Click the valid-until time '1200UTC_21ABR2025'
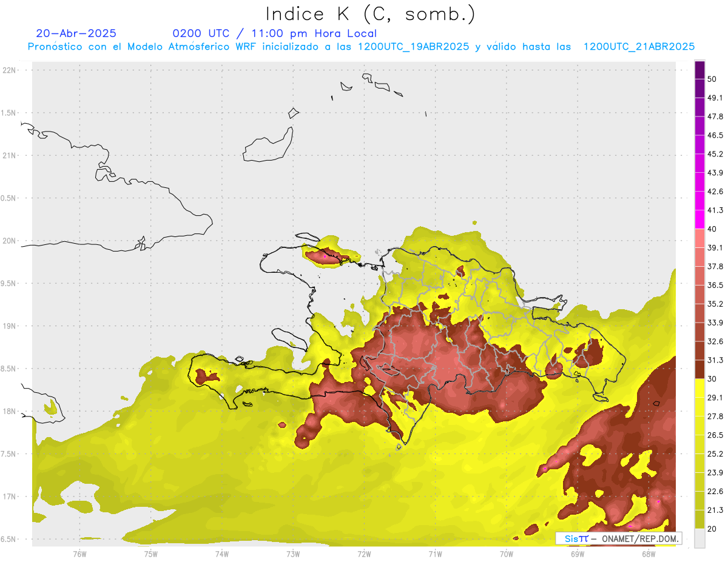Screen dimensions: 728x562 click(639, 47)
